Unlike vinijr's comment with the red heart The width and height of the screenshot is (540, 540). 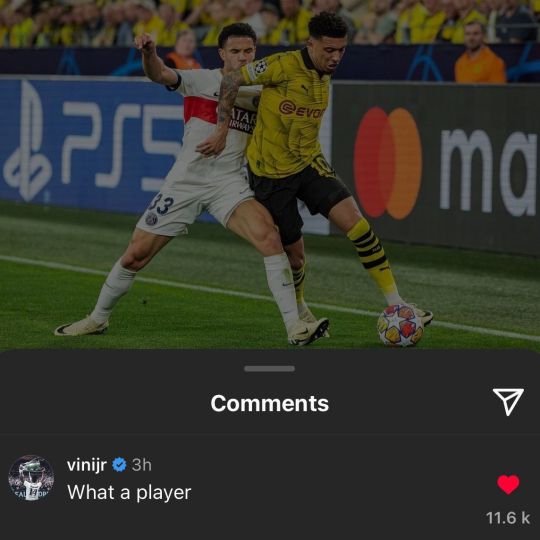508,484
